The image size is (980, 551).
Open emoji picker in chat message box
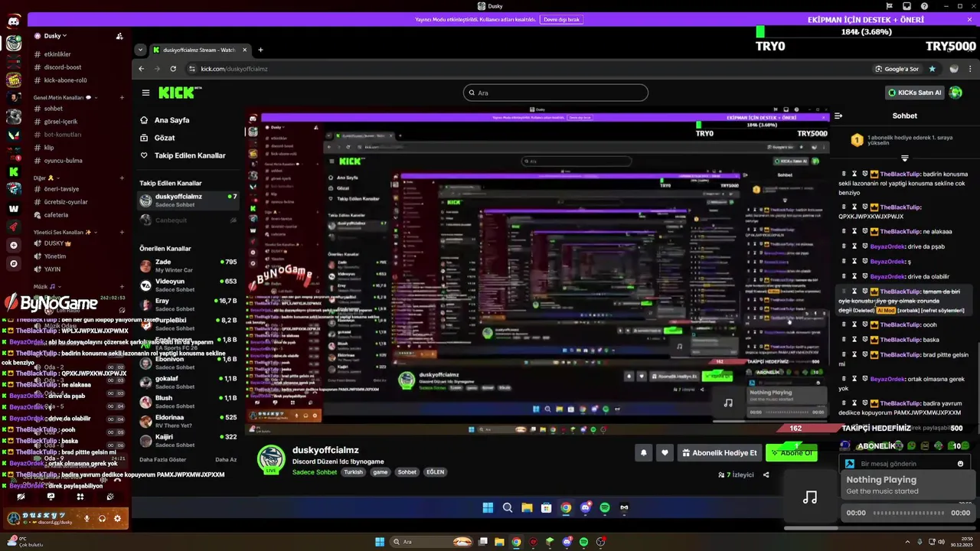pos(960,464)
